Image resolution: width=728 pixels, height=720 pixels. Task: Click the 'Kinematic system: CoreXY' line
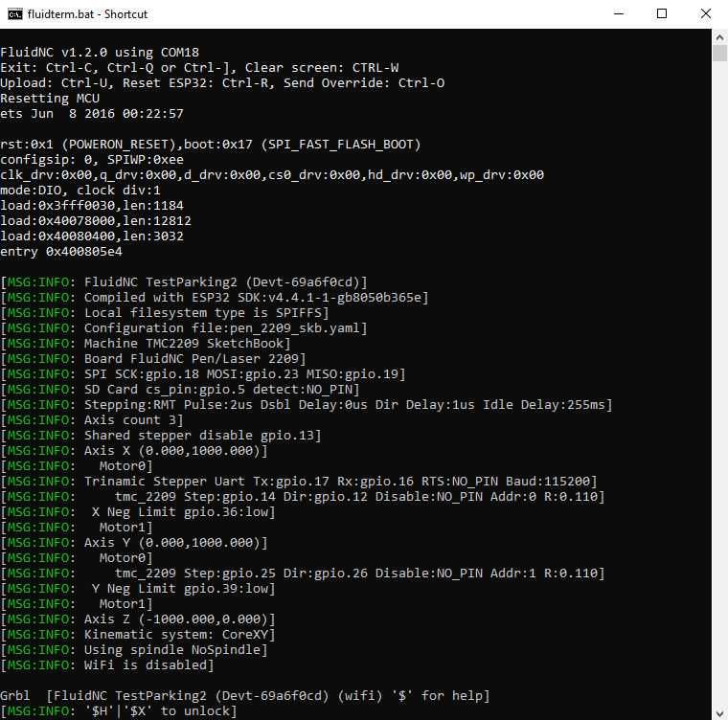tap(138, 635)
